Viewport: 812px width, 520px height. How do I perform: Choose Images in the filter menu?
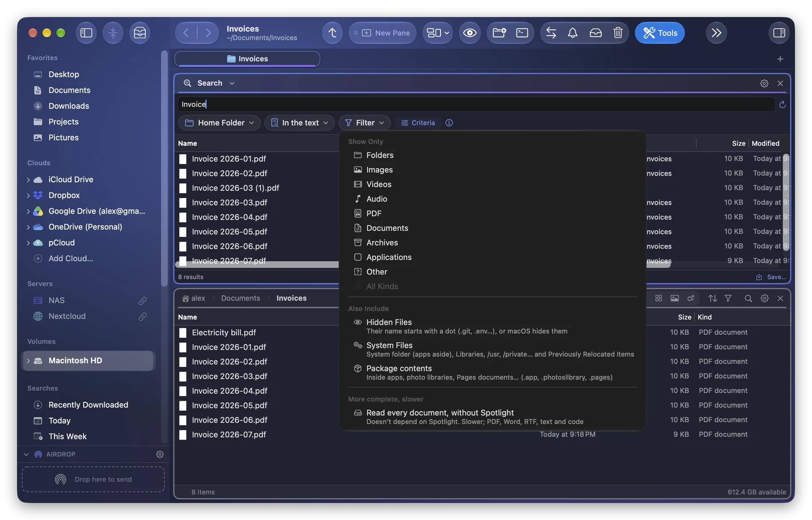[x=492, y=170]
